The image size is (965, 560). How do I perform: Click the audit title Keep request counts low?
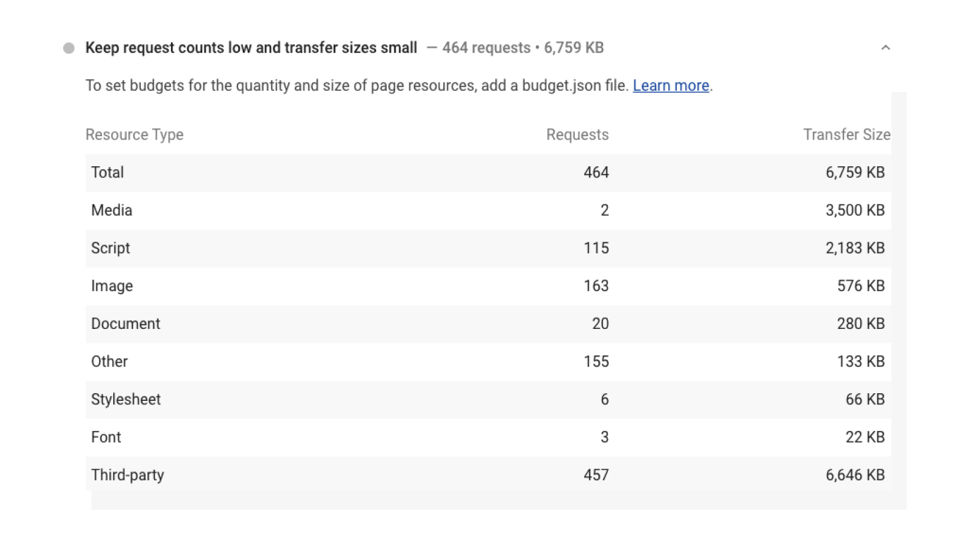(251, 48)
